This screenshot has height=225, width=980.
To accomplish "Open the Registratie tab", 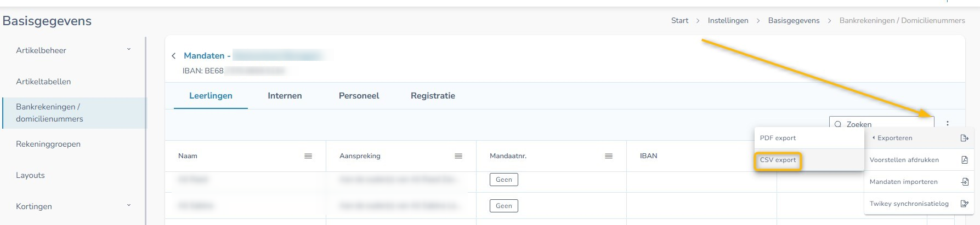I will click(433, 96).
